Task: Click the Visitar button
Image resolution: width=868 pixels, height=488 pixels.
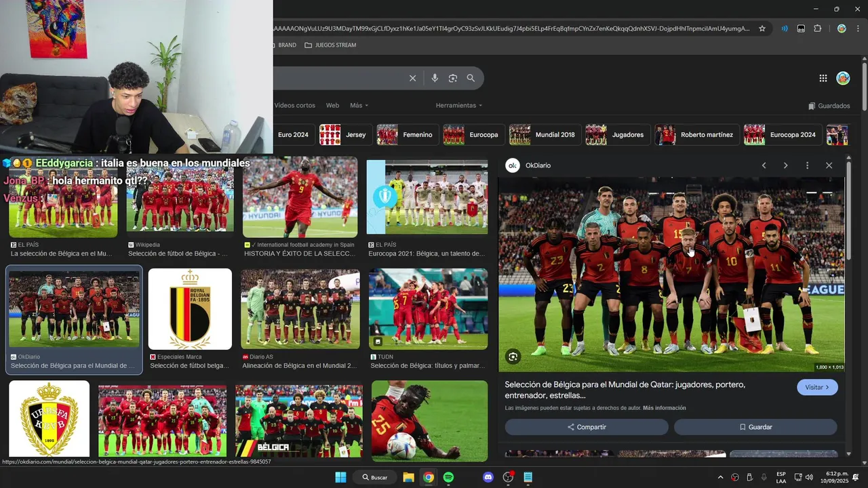Action: pyautogui.click(x=817, y=387)
